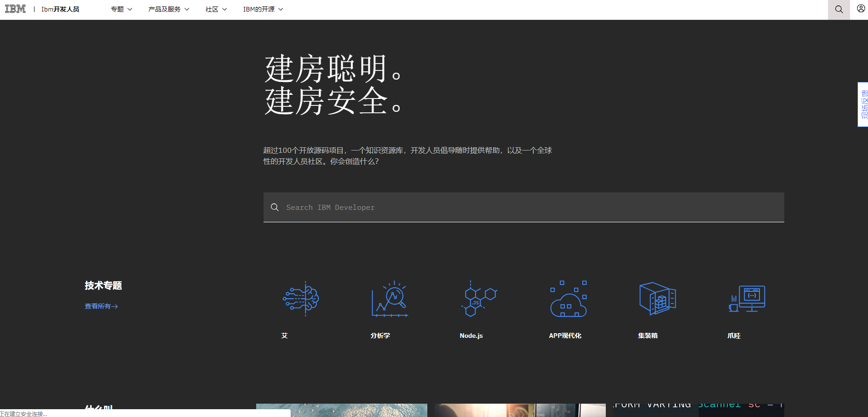
Task: Select the Java monitor and cup icon
Action: (x=747, y=298)
